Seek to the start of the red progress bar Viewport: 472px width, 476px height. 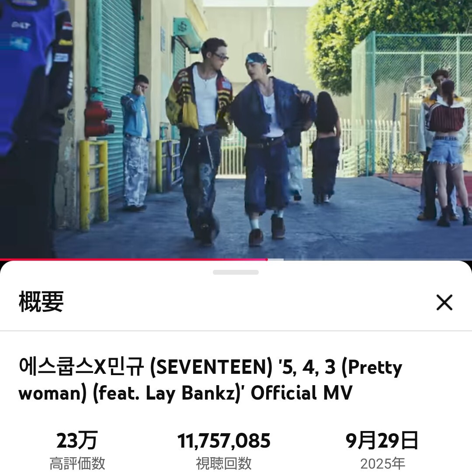click(x=1, y=259)
